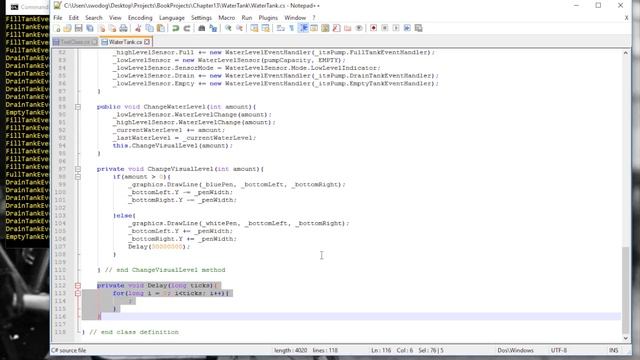Image resolution: width=640 pixels, height=360 pixels.
Task: Close the secondary document view X button
Action: 626,18
